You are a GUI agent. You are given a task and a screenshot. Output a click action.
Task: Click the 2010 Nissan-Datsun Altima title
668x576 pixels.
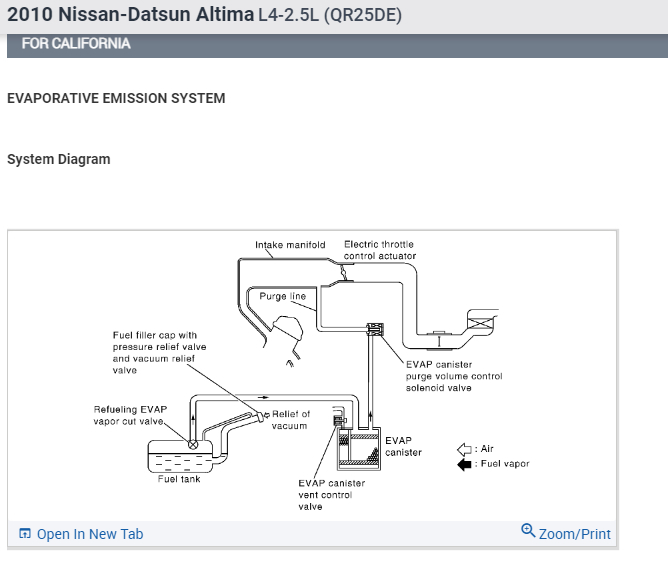point(130,14)
